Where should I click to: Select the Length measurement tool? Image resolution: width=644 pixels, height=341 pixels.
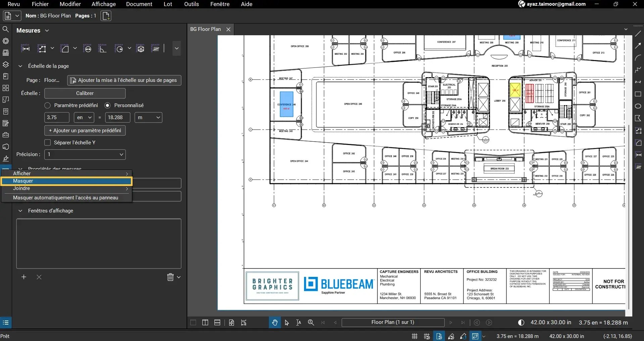(x=26, y=48)
